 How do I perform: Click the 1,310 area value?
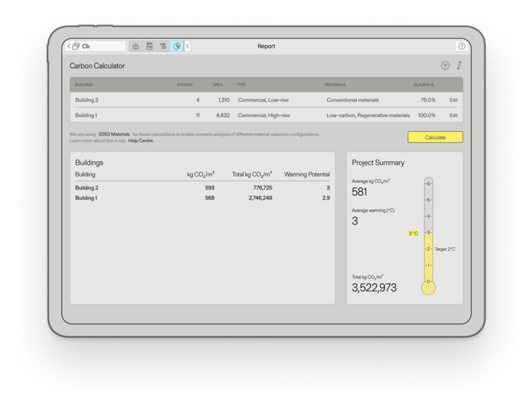tap(224, 100)
